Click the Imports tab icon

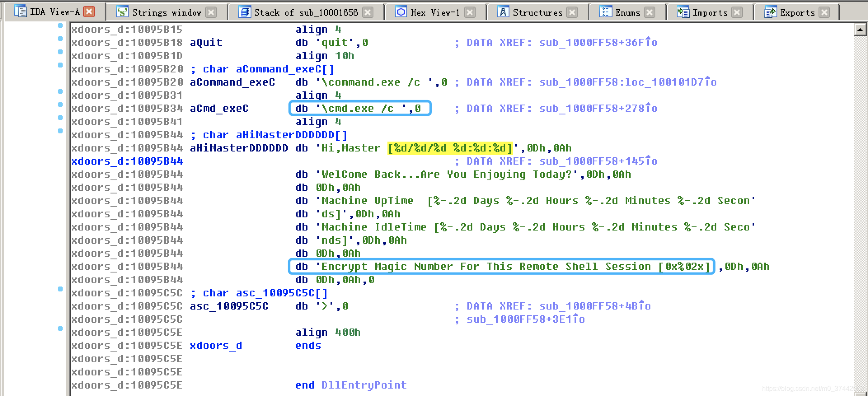683,12
